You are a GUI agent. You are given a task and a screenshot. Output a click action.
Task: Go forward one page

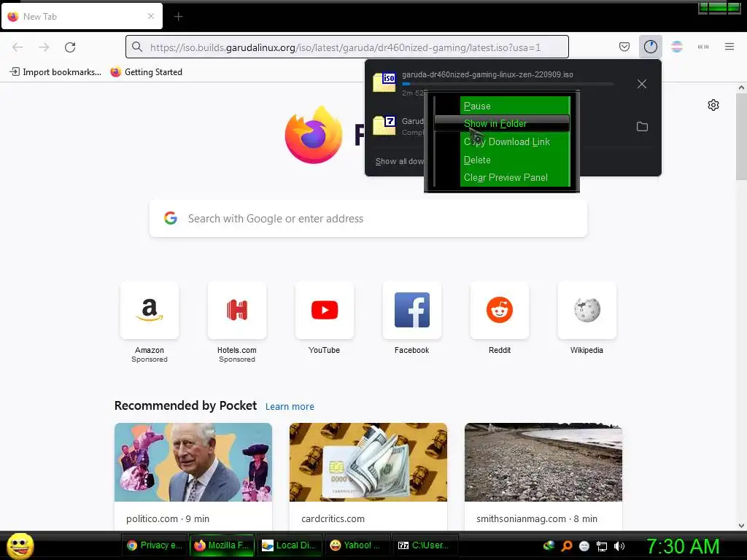tap(44, 47)
